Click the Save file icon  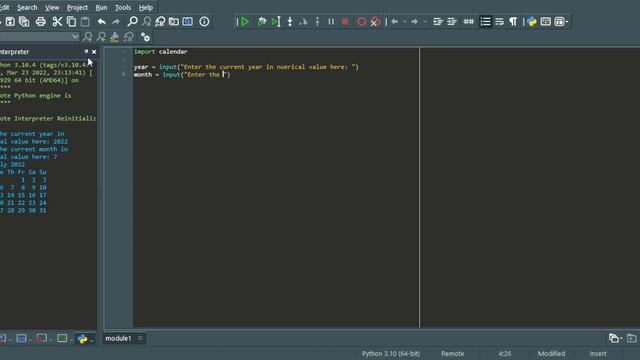point(10,22)
